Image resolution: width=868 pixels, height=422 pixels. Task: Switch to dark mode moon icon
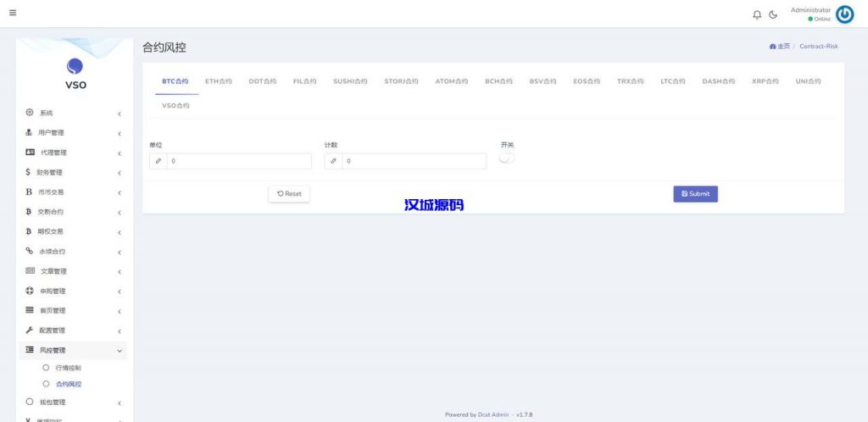(x=773, y=14)
